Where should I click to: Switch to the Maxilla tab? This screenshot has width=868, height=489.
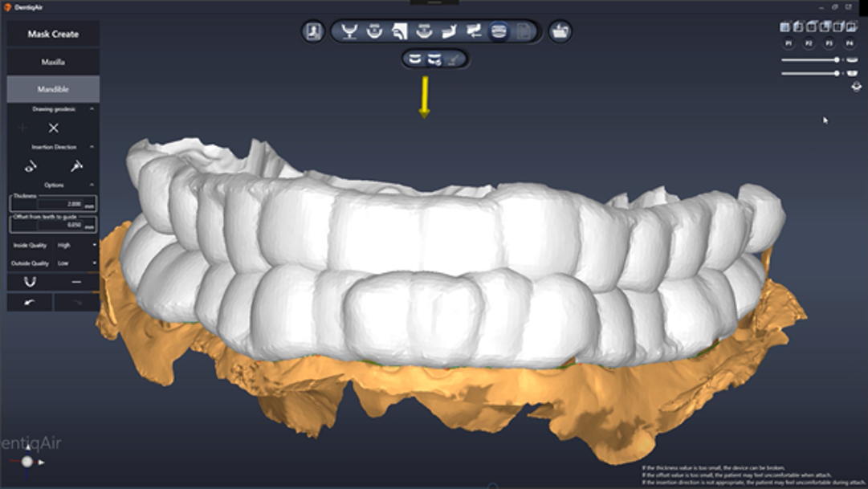53,62
